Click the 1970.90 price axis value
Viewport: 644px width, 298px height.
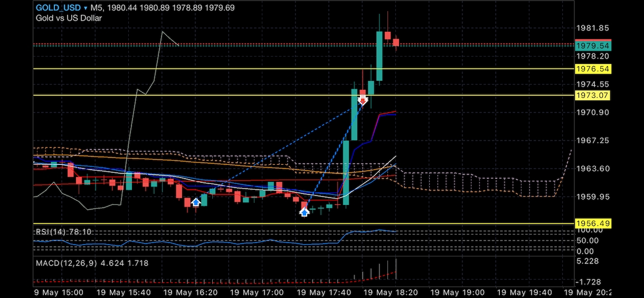pos(594,112)
